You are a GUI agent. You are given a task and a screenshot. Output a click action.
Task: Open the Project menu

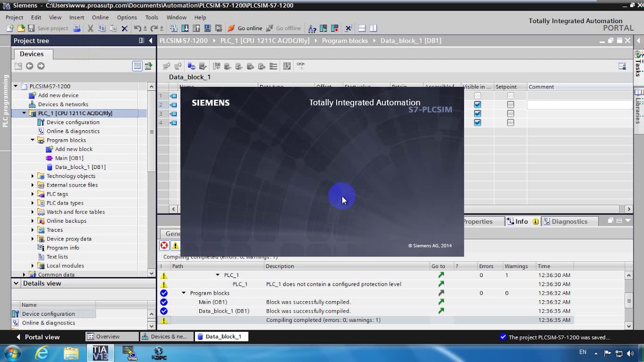(x=15, y=17)
